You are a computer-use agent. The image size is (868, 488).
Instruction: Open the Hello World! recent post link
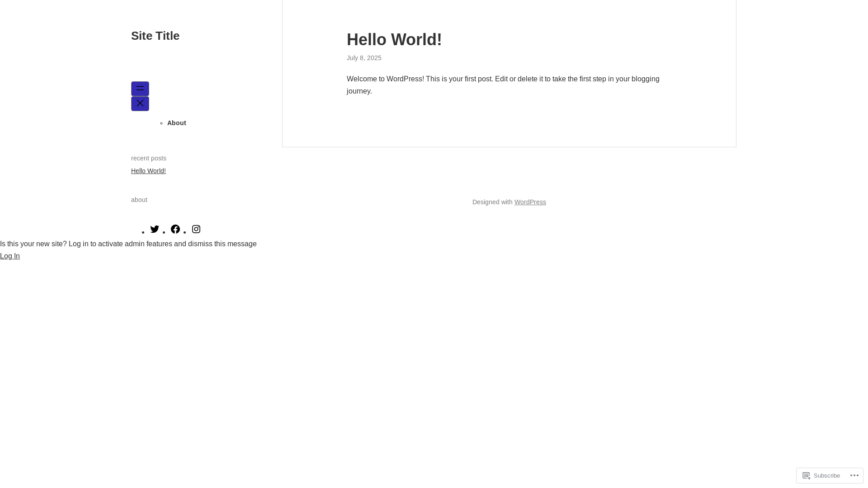click(x=148, y=171)
